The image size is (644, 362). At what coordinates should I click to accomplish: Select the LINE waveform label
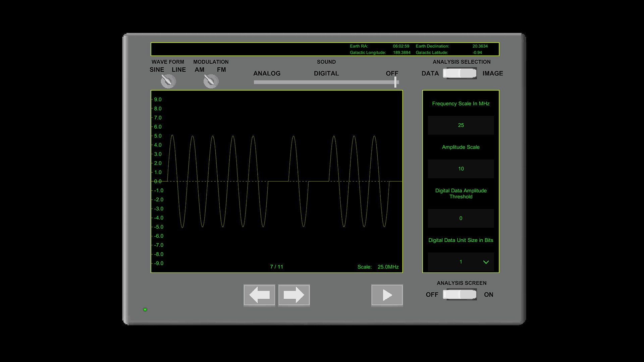pos(179,69)
